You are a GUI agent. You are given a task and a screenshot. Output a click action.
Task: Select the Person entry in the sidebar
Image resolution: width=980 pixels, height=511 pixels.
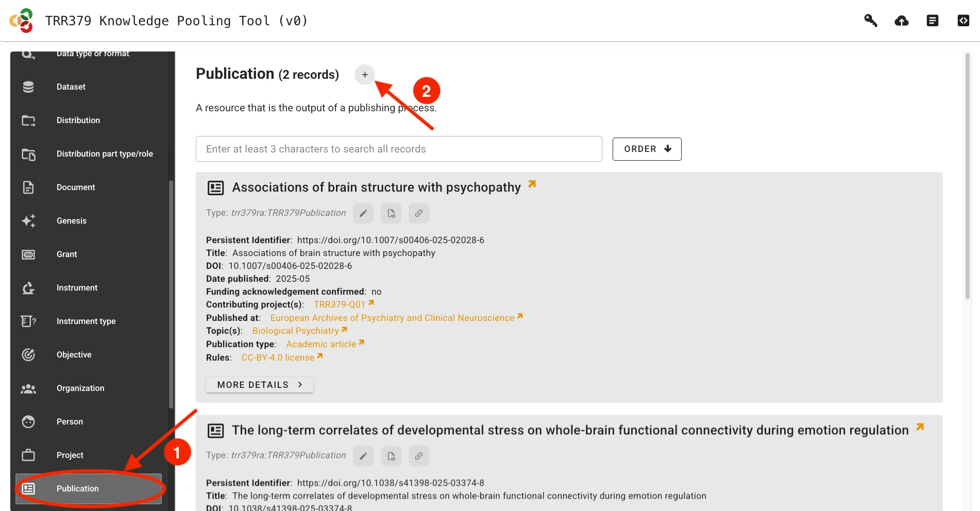(70, 421)
